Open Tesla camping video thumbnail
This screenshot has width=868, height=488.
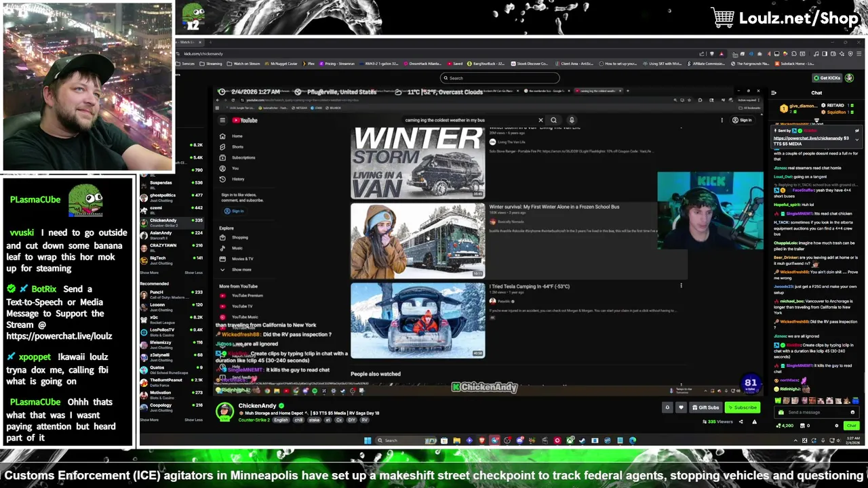pos(418,320)
